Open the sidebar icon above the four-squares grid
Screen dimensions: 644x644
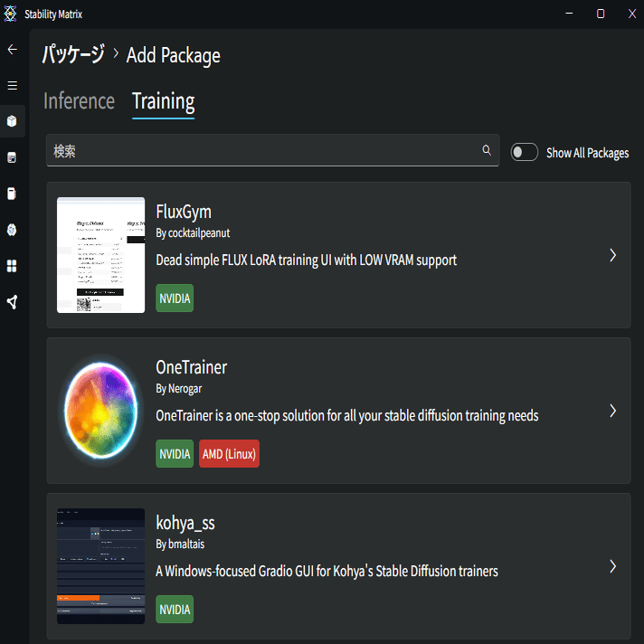point(13,230)
